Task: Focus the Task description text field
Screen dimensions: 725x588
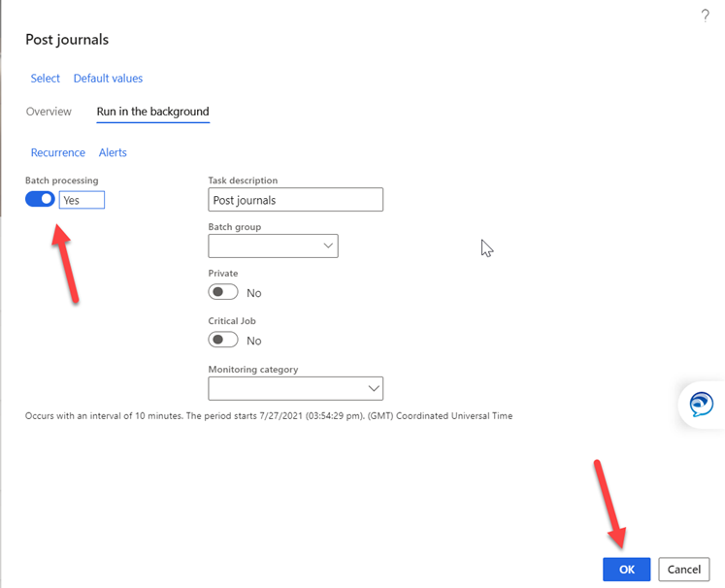Action: tap(295, 200)
